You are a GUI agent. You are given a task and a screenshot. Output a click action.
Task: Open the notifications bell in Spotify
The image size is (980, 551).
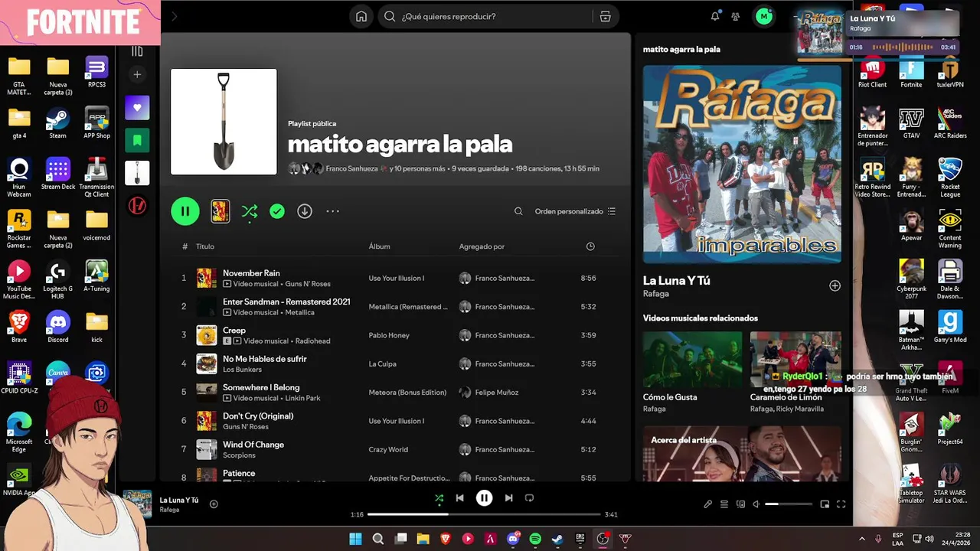coord(715,16)
